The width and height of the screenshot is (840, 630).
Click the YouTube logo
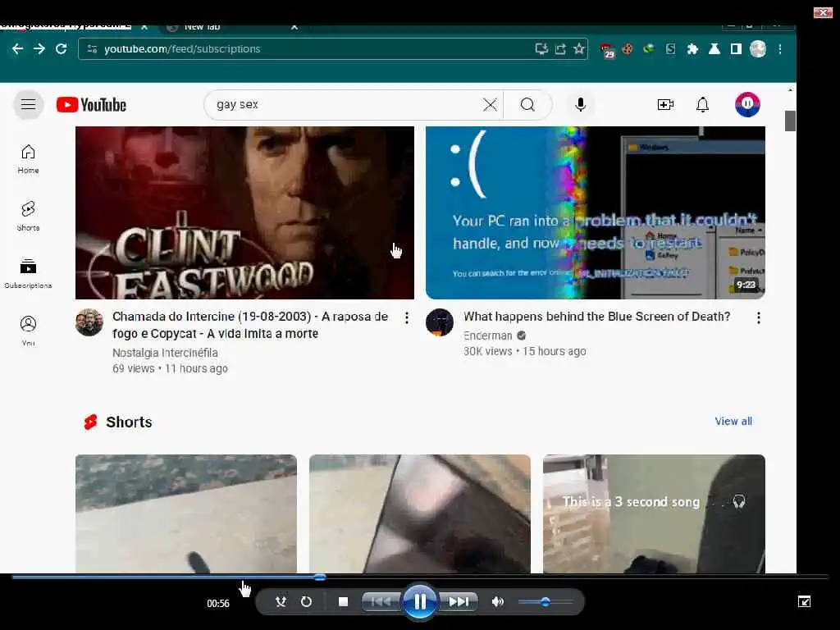point(92,104)
